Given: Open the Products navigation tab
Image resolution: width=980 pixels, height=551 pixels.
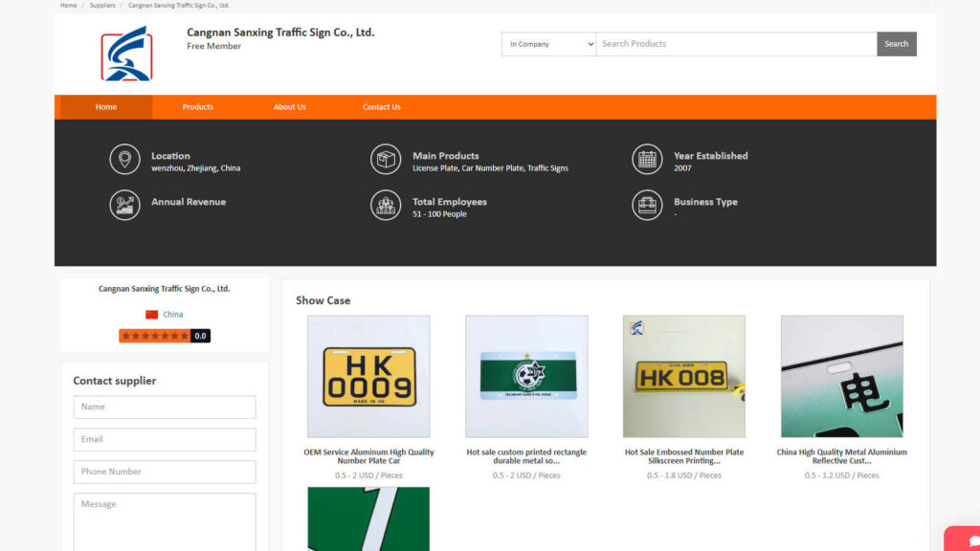Looking at the screenshot, I should pos(197,107).
